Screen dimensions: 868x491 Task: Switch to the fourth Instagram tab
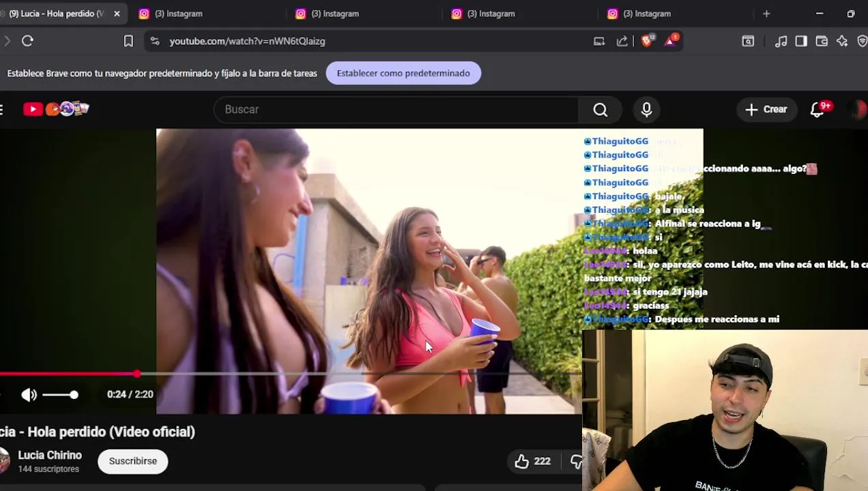(647, 14)
